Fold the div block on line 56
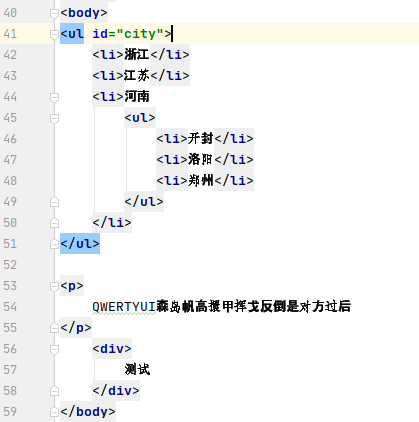Viewport: 419px width, 422px height. 54,349
